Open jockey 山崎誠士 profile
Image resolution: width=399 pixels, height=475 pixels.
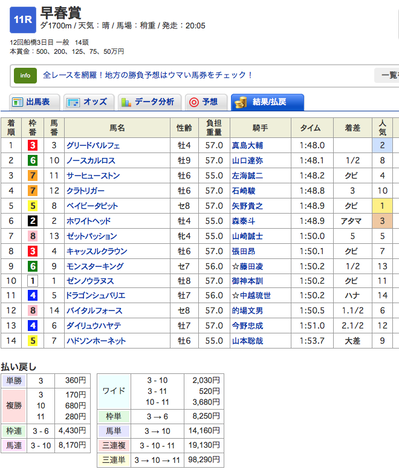pyautogui.click(x=247, y=236)
